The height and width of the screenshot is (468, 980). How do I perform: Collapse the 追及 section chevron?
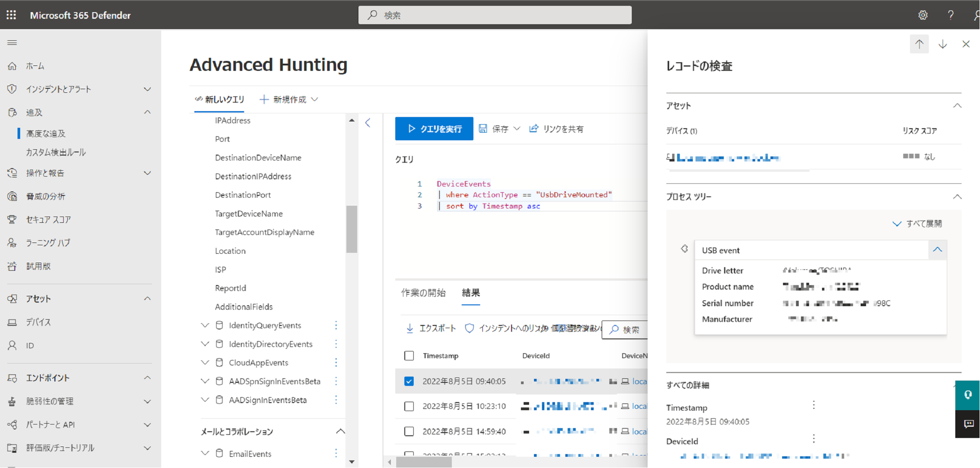click(x=147, y=112)
